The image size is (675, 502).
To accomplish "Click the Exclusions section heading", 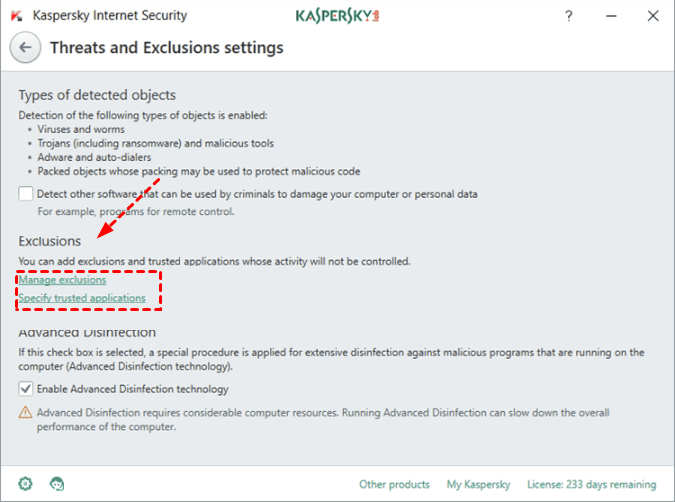I will [50, 241].
